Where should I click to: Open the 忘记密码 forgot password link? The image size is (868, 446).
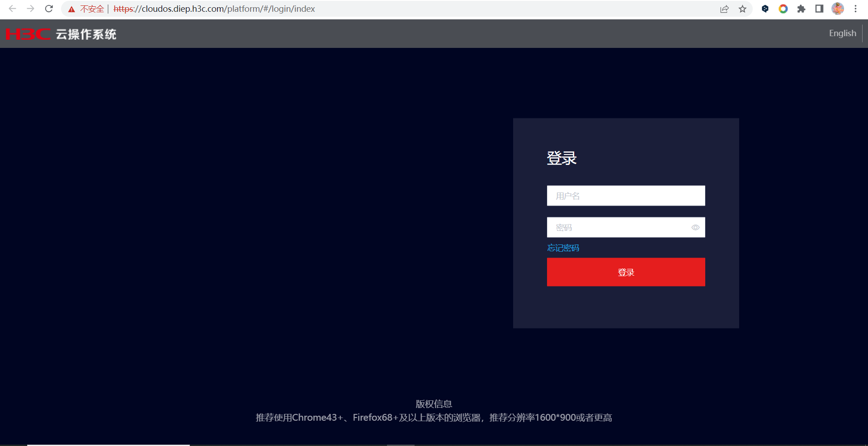click(563, 248)
